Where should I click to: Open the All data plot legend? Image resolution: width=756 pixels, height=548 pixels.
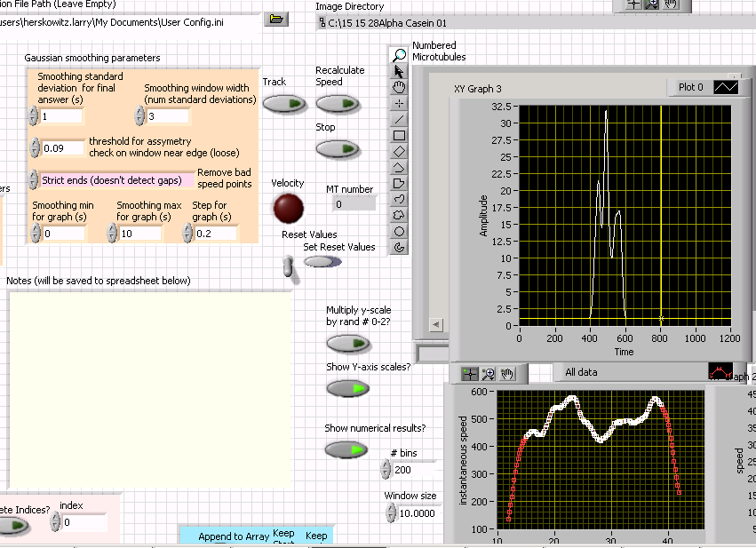coord(720,373)
